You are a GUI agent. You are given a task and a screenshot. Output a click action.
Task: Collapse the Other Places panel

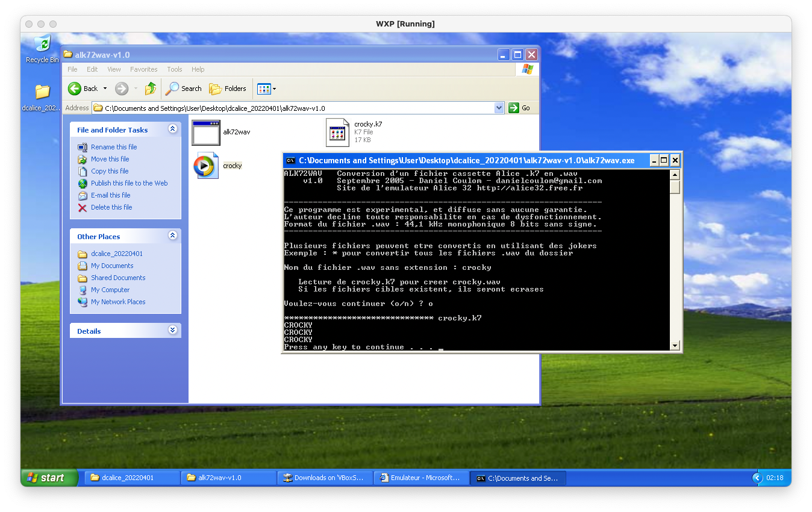tap(173, 236)
